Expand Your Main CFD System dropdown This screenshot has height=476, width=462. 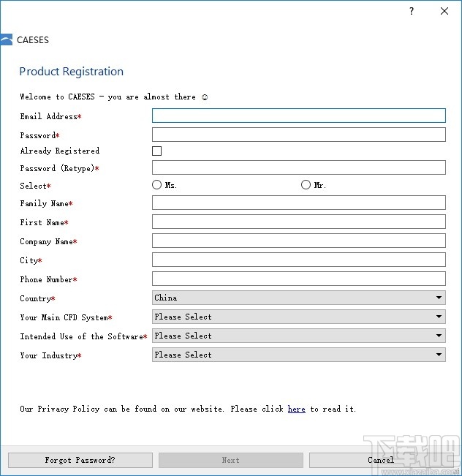298,317
